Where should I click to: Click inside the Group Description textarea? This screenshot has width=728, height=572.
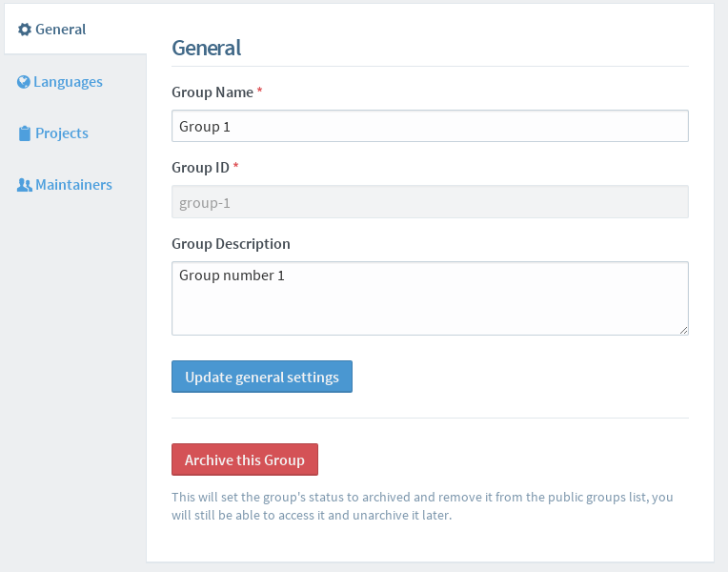click(x=430, y=297)
